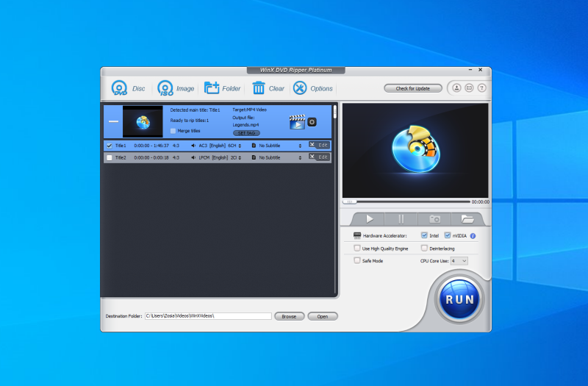Click the hardware accelerator info icon
The height and width of the screenshot is (386, 588).
[473, 236]
